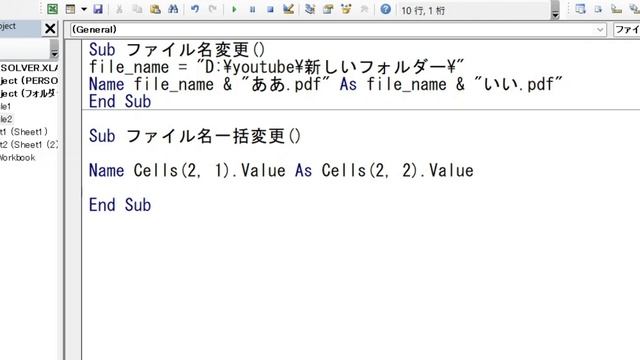Open the Project Explorer icon

pos(310,9)
